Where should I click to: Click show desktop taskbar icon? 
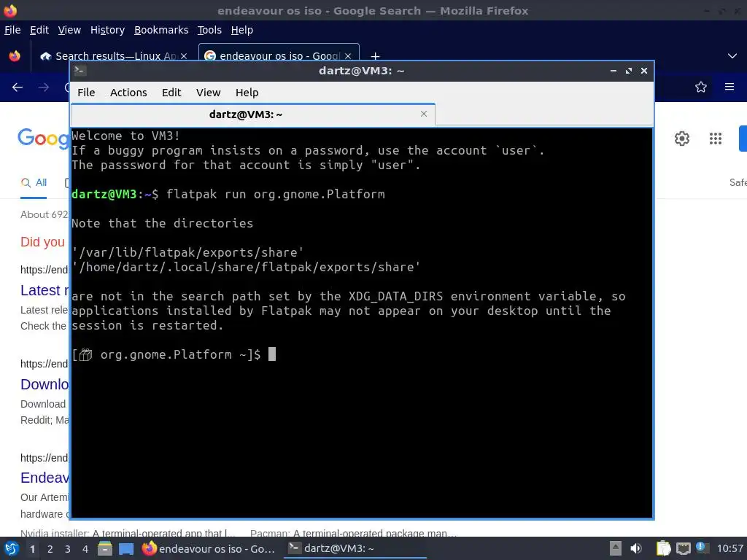[x=126, y=548]
